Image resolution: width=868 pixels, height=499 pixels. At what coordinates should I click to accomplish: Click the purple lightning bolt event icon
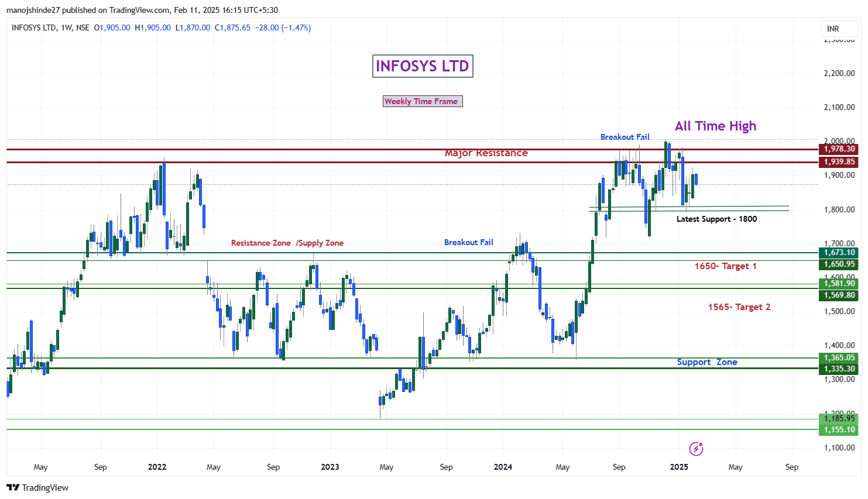(696, 449)
